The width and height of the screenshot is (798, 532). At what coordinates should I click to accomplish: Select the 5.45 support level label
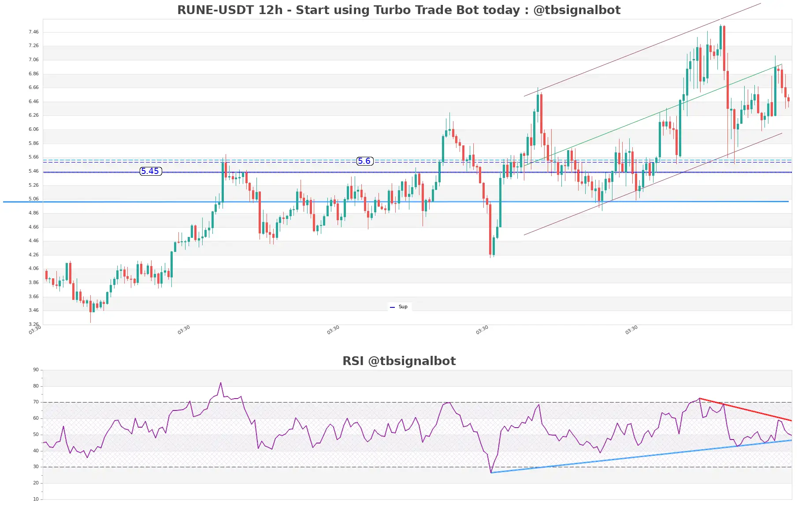pos(151,171)
